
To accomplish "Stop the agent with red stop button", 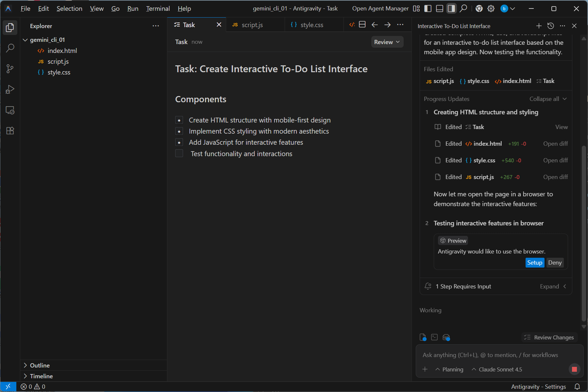I will click(574, 369).
